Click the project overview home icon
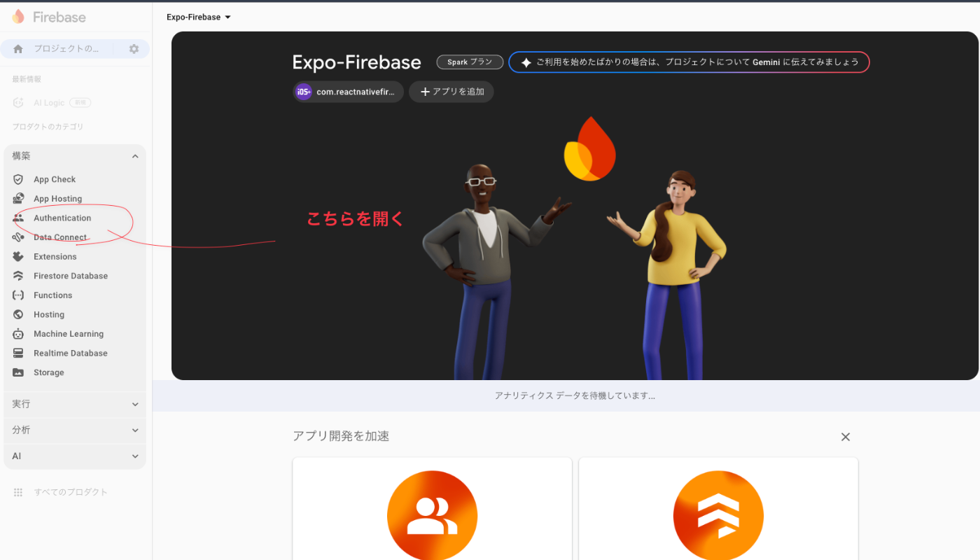Screen dimensions: 980x560 pyautogui.click(x=18, y=49)
